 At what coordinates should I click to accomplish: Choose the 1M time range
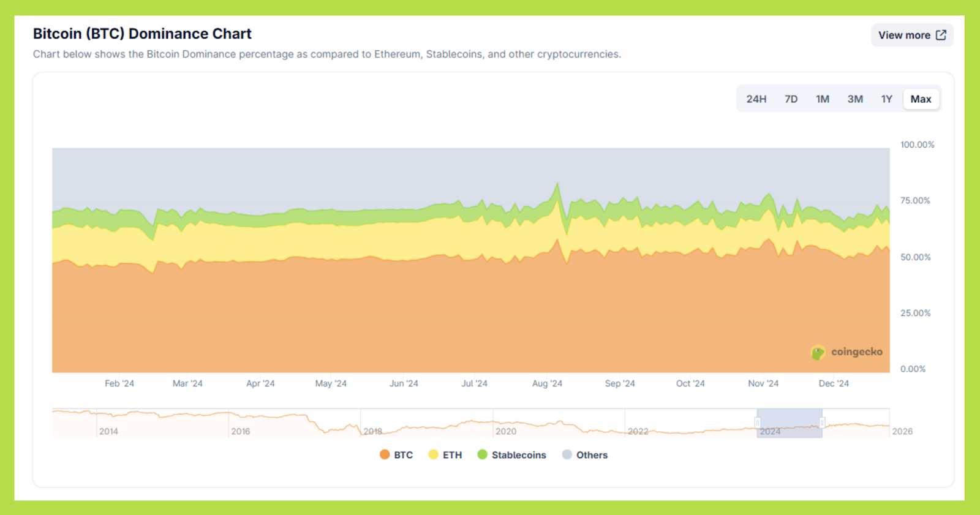pos(822,99)
